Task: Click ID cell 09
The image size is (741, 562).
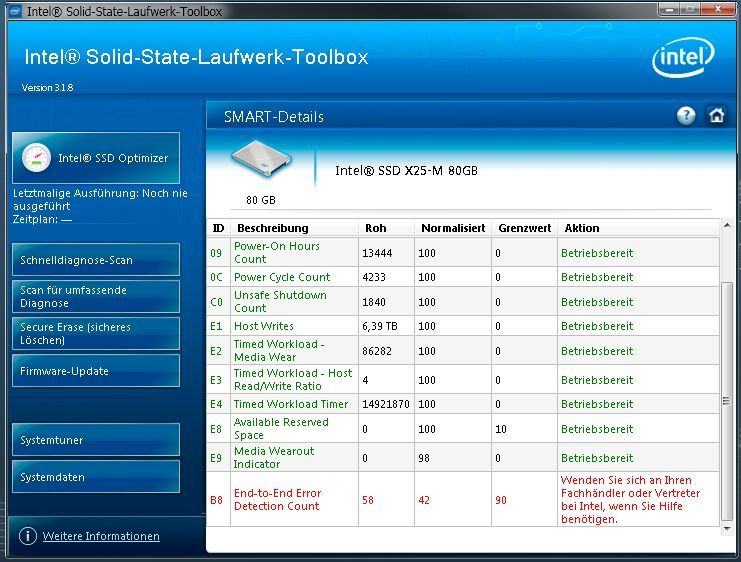Action: coord(216,253)
